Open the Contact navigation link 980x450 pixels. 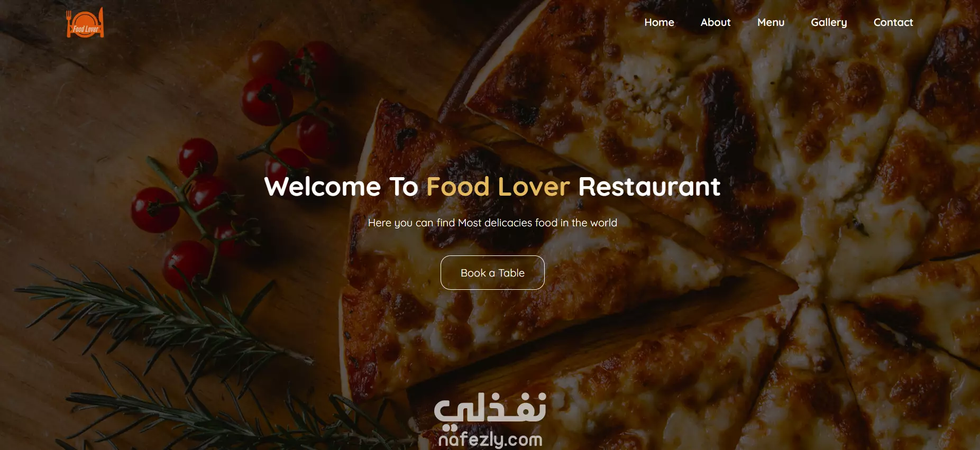pos(893,22)
